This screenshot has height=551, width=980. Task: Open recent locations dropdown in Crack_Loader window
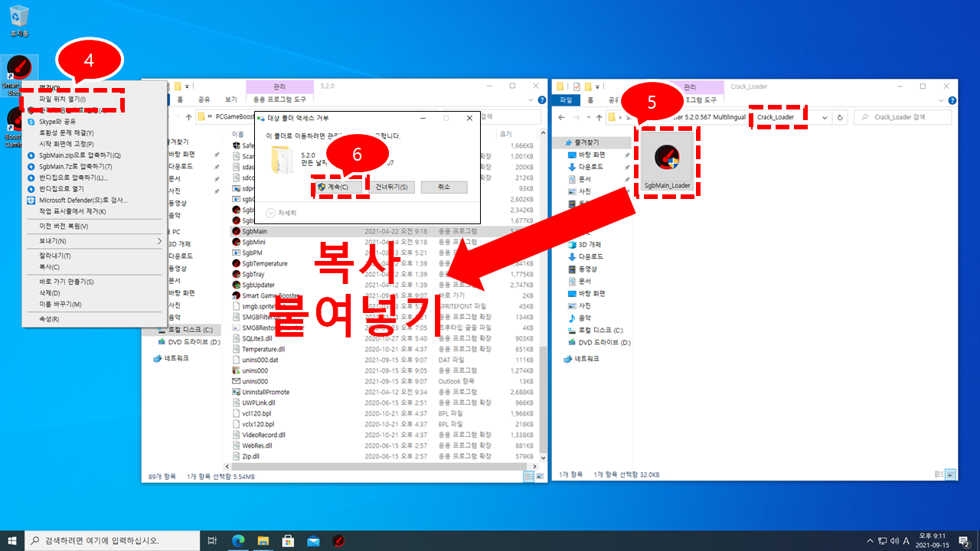point(590,117)
